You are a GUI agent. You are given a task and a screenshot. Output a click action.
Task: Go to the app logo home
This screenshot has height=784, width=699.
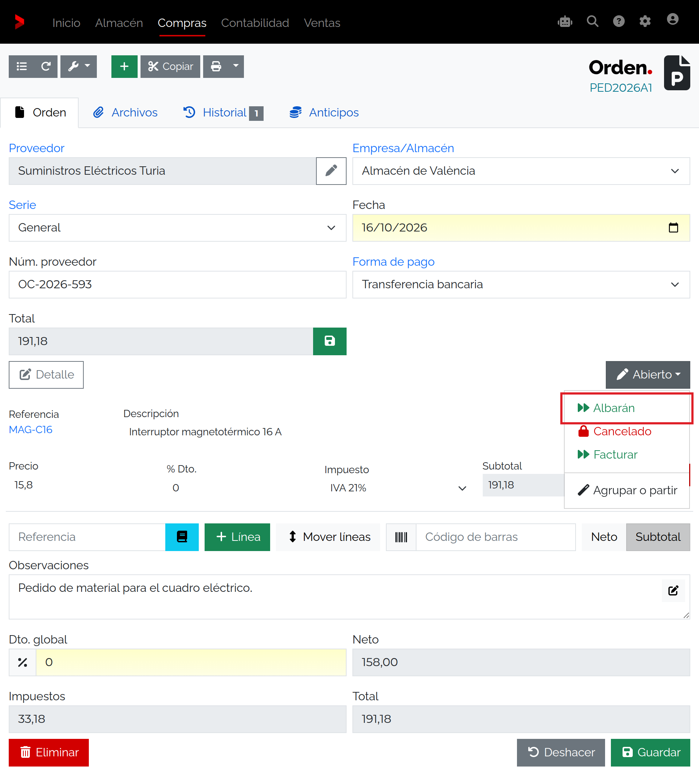click(x=20, y=22)
